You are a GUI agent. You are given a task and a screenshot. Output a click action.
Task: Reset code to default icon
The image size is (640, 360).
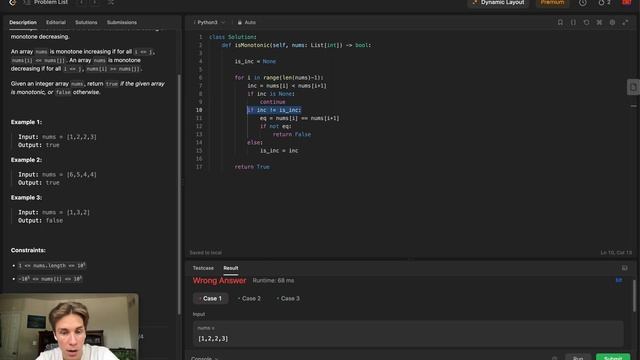(x=586, y=22)
